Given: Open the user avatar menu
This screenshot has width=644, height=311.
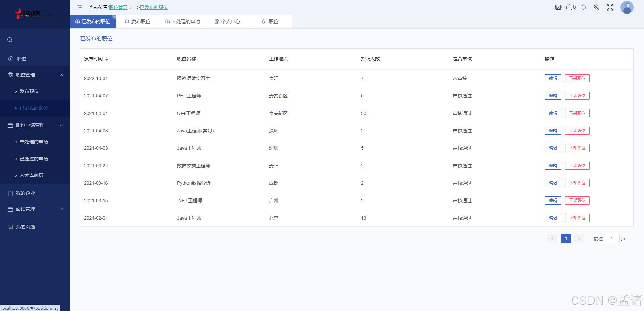Looking at the screenshot, I should click(x=627, y=7).
